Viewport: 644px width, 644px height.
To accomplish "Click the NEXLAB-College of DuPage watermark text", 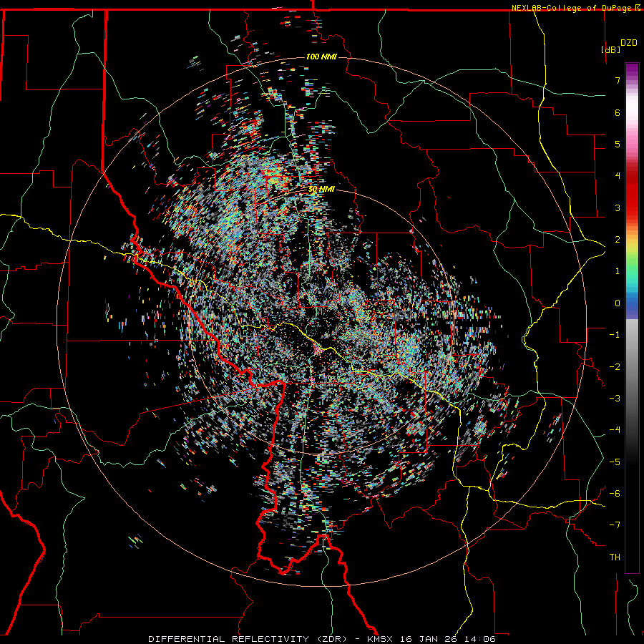I will point(576,8).
